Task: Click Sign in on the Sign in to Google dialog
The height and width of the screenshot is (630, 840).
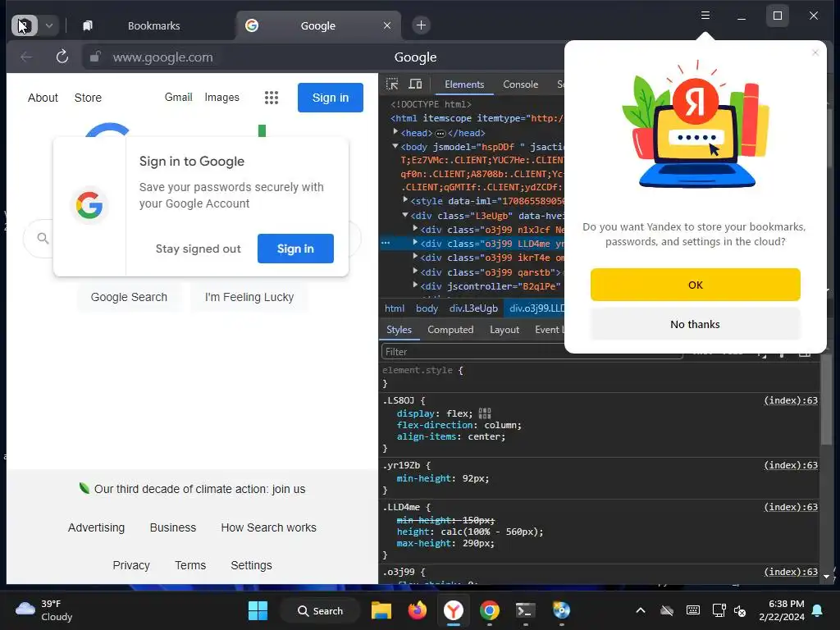Action: (x=295, y=249)
